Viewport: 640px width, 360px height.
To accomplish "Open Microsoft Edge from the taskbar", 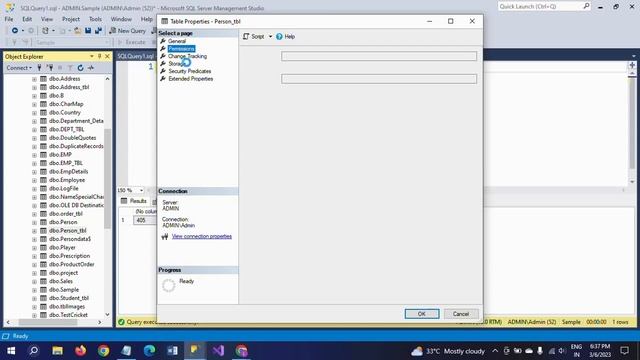I will click(149, 351).
